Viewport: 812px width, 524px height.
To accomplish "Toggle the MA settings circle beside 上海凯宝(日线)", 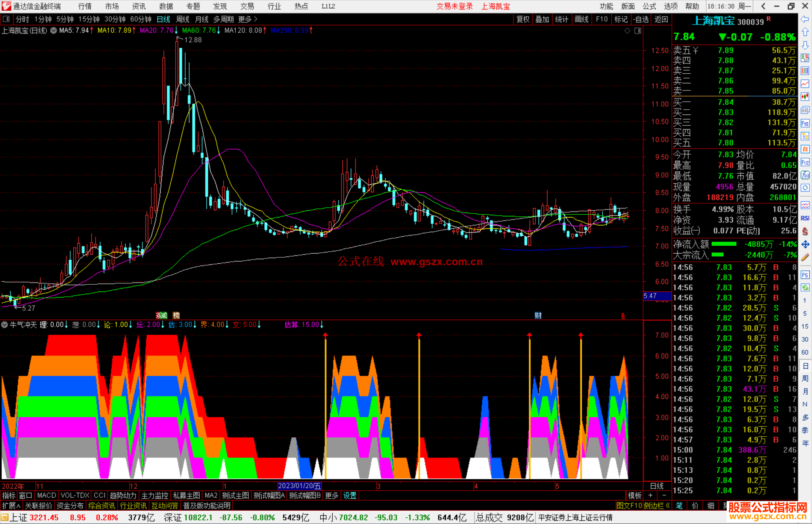I will coord(54,30).
